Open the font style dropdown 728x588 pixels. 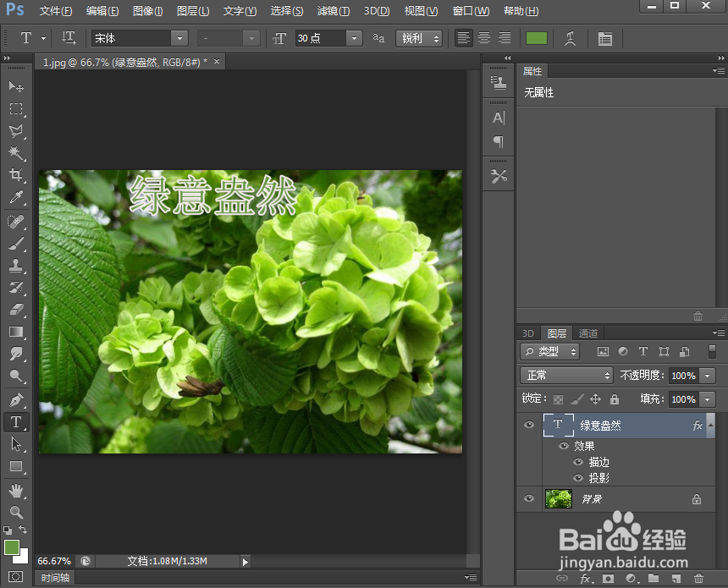[x=251, y=39]
